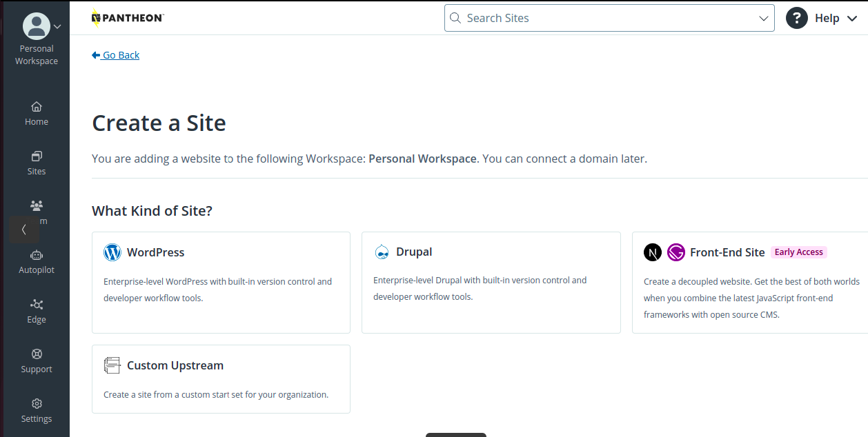Open the Autopilot robot icon
Viewport: 868px width, 437px height.
37,255
